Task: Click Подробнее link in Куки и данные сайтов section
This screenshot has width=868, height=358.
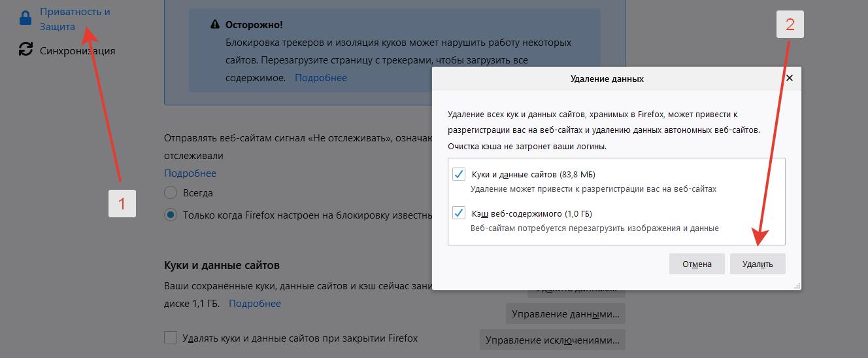Action: 254,304
